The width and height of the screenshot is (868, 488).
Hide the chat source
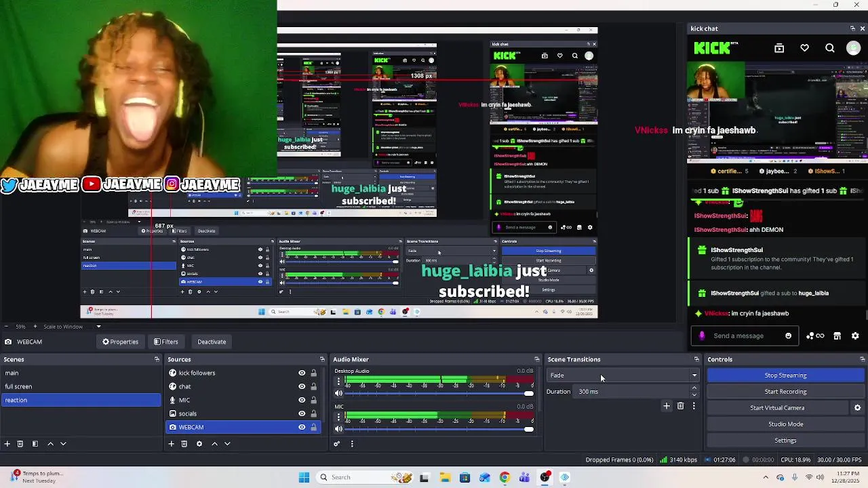302,387
